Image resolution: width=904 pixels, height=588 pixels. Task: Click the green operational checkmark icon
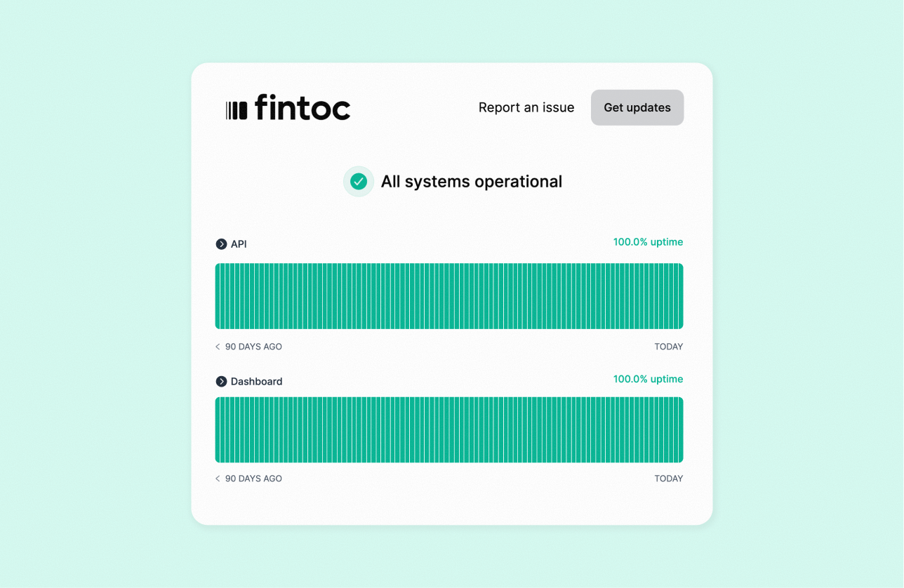click(359, 182)
